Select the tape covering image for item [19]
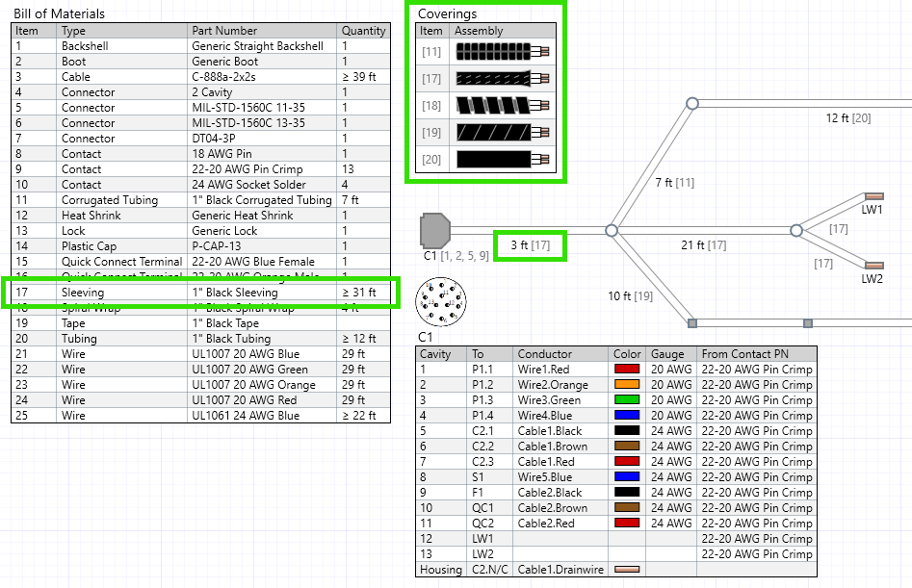Viewport: 912px width, 588px height. 502,133
